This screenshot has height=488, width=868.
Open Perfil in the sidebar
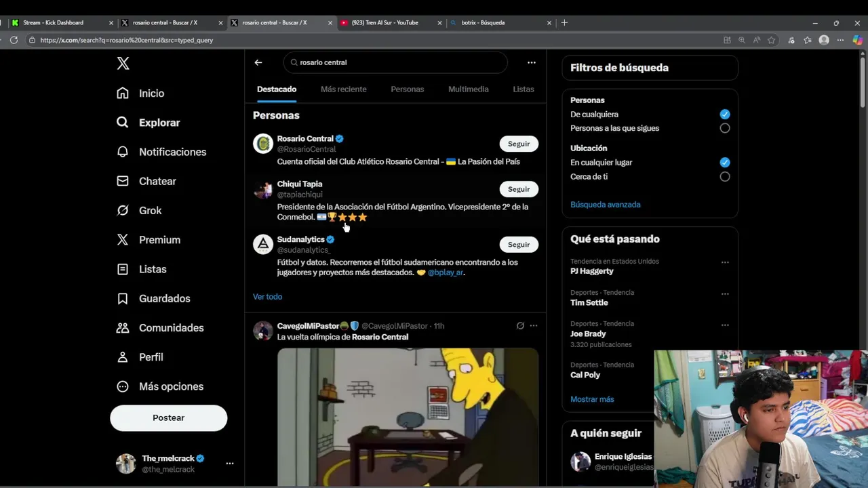click(140, 357)
